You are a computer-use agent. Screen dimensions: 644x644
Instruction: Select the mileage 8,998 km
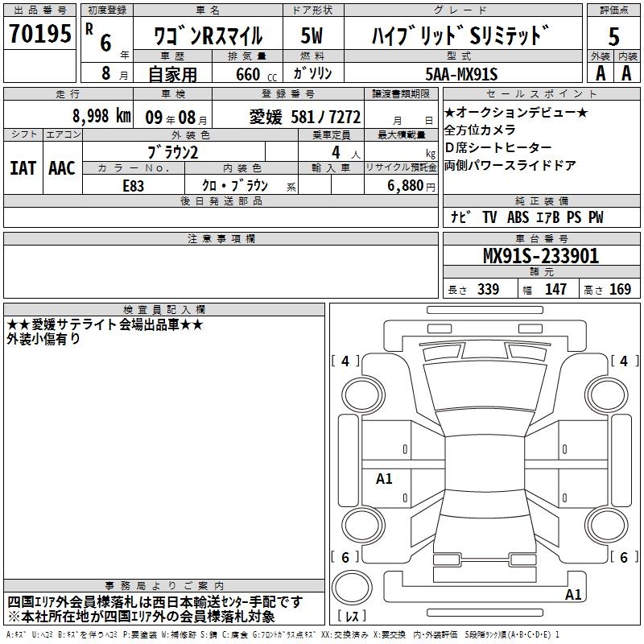click(x=101, y=116)
